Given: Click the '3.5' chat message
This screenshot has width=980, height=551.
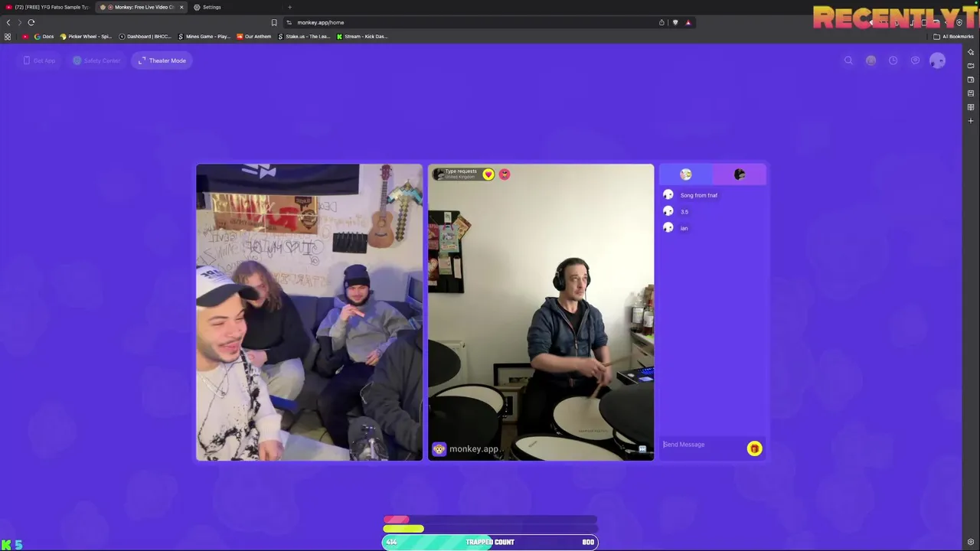Looking at the screenshot, I should tap(684, 212).
